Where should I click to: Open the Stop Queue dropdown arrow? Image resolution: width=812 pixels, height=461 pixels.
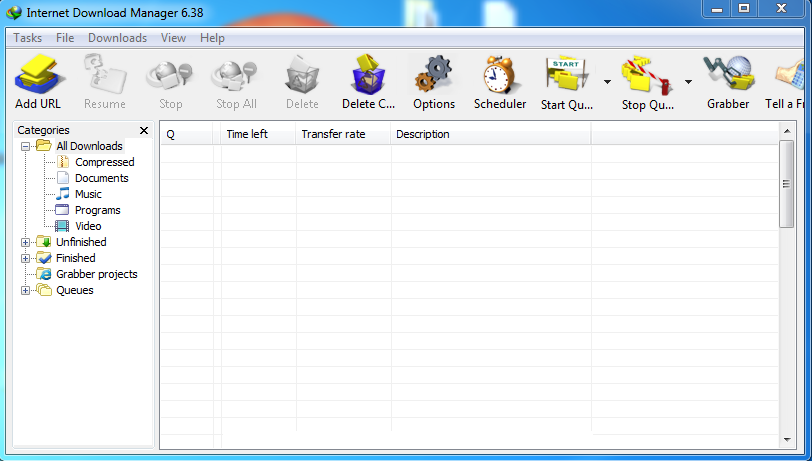click(688, 82)
